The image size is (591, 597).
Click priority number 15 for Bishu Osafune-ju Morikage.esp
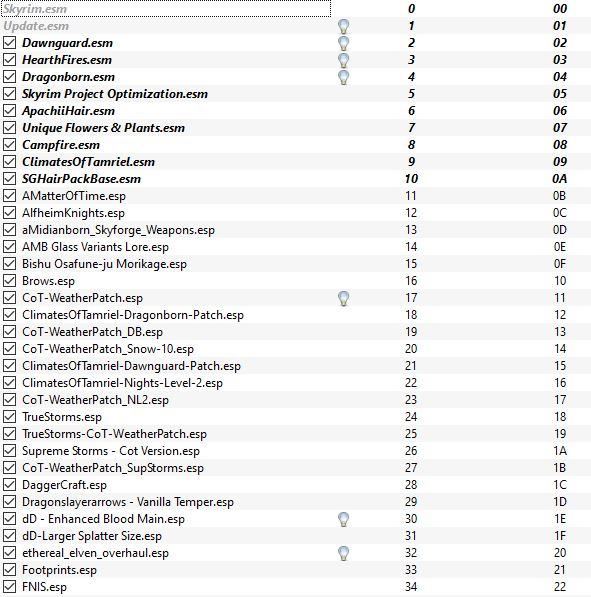[x=411, y=264]
